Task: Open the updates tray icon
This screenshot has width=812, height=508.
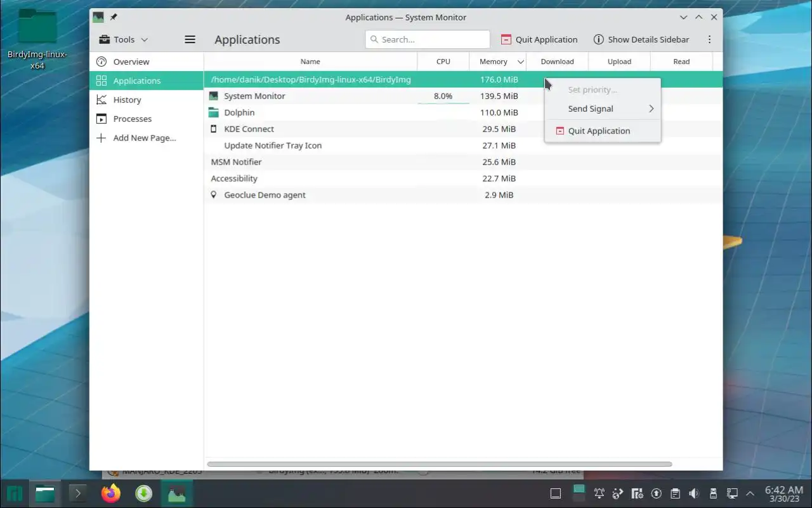Action: pos(657,493)
